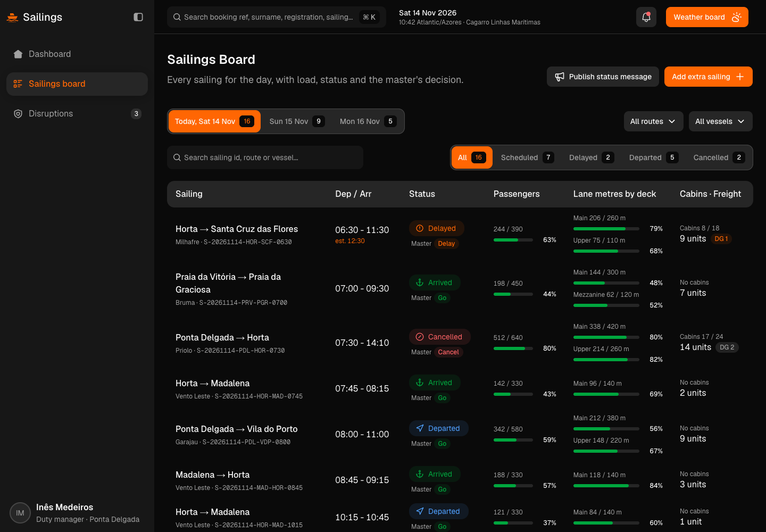Switch to Mon 16 Nov tab
The height and width of the screenshot is (532, 766).
tap(368, 121)
